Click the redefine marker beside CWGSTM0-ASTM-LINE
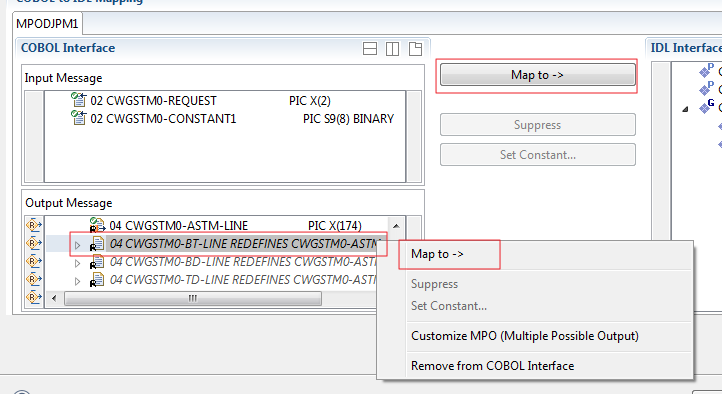 [x=34, y=225]
